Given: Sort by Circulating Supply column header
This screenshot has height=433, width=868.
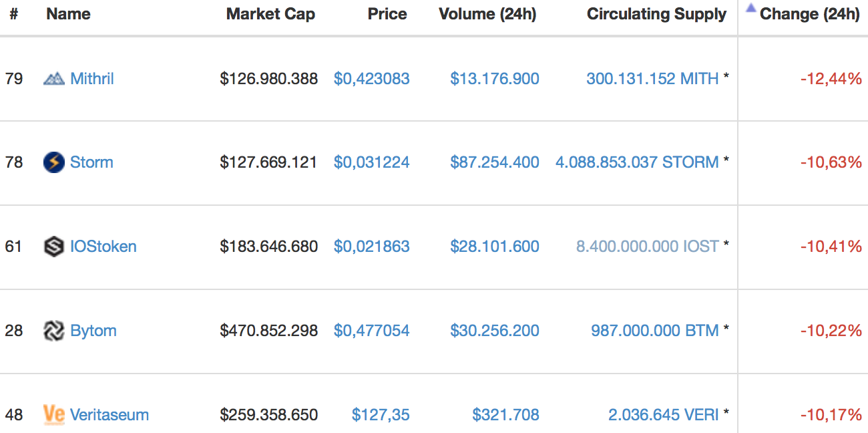Looking at the screenshot, I should [656, 14].
